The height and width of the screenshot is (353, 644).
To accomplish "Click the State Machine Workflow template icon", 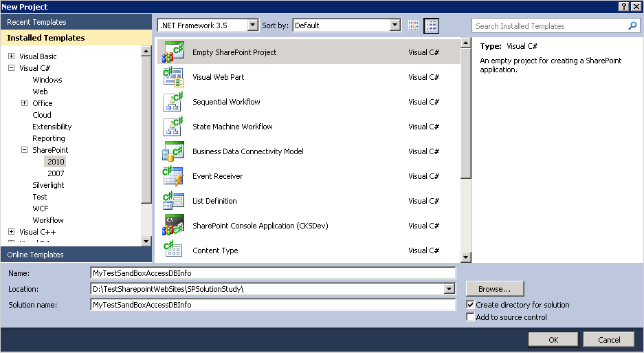I will [173, 127].
